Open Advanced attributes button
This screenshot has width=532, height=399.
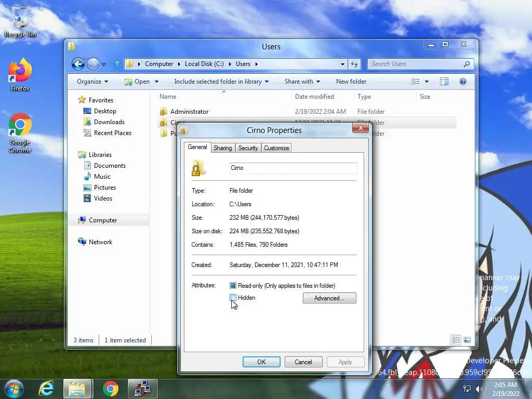point(329,298)
